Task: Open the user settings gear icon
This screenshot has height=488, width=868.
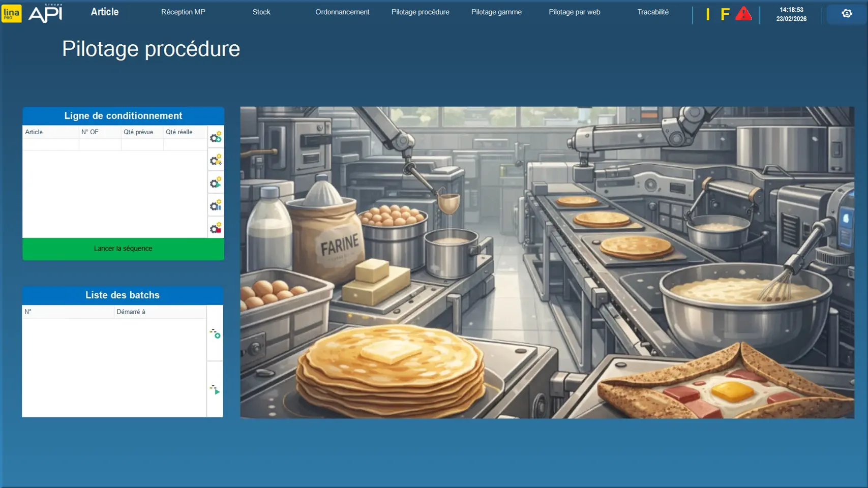Action: pyautogui.click(x=847, y=14)
